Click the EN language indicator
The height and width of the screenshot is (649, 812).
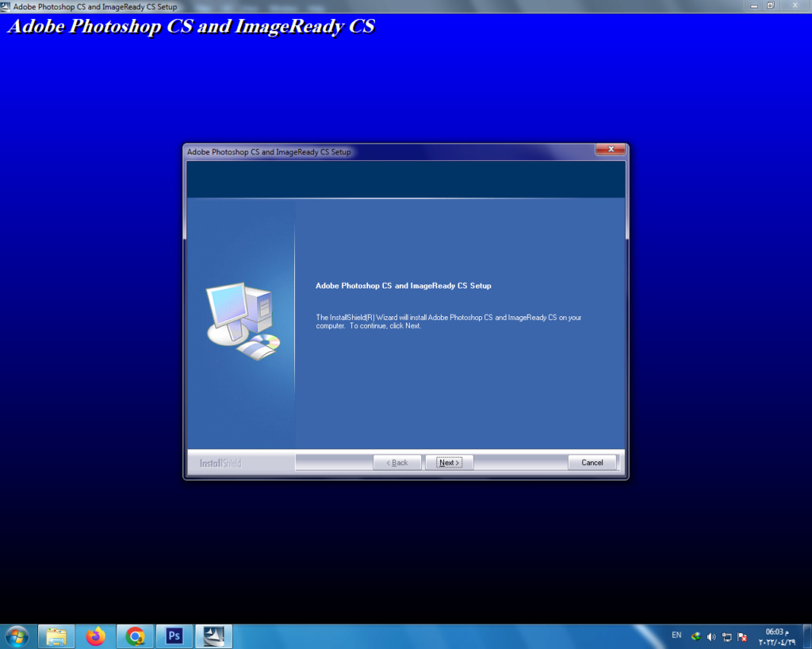pos(676,636)
